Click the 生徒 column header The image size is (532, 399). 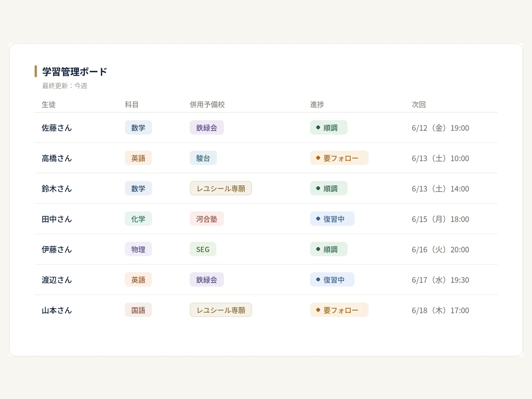point(49,105)
